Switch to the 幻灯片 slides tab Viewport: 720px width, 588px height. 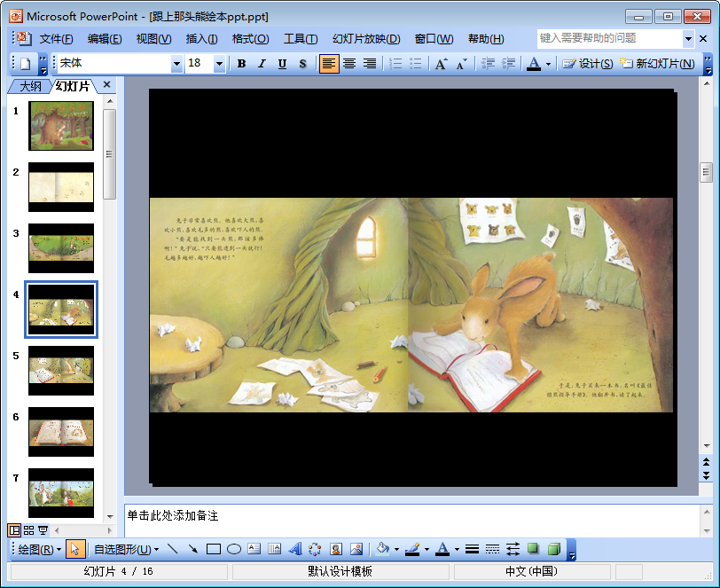[x=73, y=86]
